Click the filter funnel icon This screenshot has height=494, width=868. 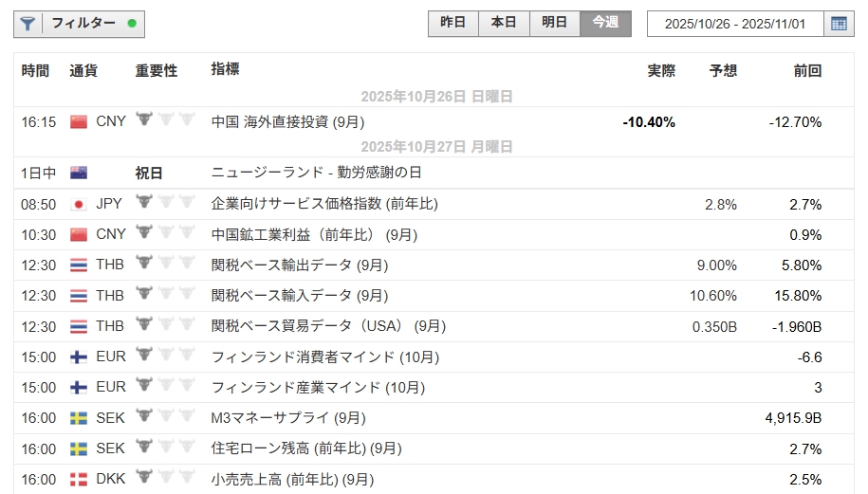28,24
